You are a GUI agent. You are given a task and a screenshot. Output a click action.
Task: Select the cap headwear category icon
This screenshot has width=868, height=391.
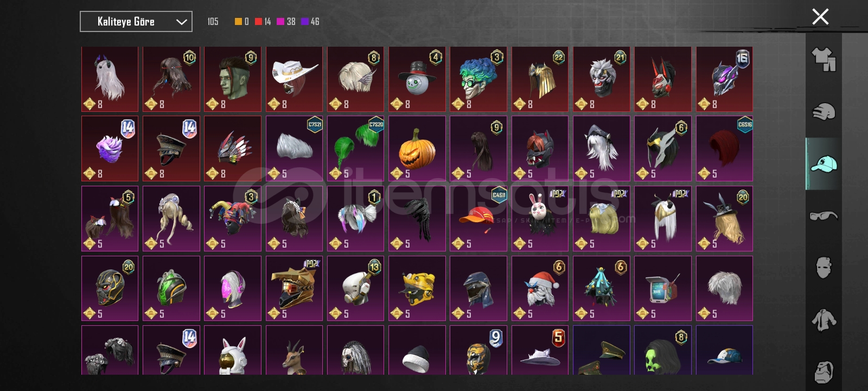(x=824, y=163)
